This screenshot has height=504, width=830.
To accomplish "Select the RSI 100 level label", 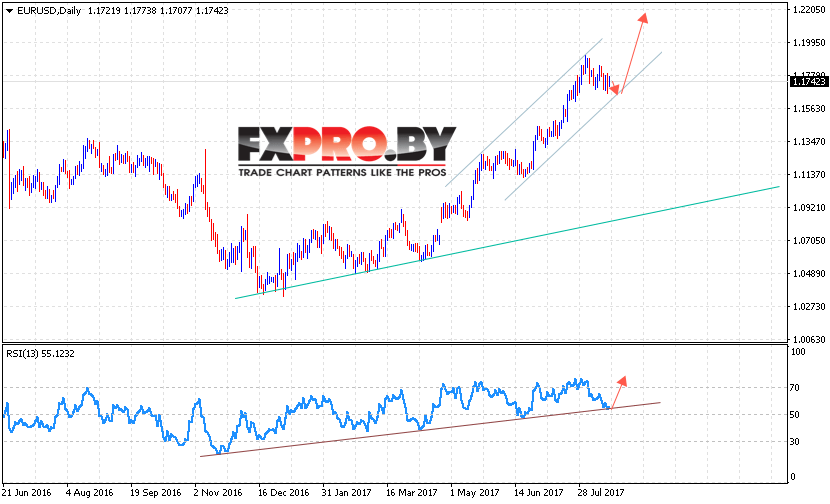I will pos(798,352).
